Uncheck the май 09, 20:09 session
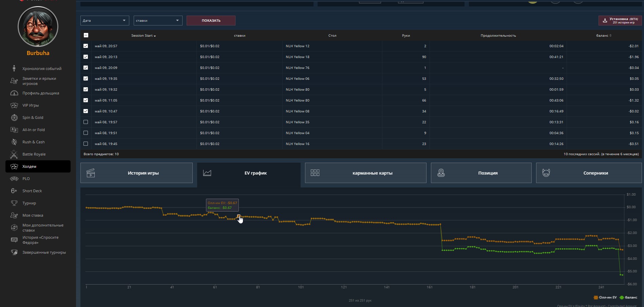The width and height of the screenshot is (644, 307). pyautogui.click(x=86, y=68)
